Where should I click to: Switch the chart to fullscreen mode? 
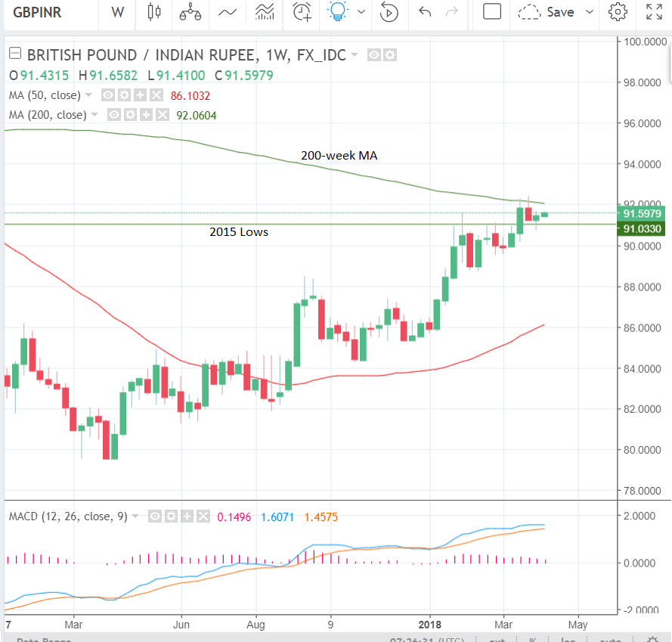coord(654,12)
